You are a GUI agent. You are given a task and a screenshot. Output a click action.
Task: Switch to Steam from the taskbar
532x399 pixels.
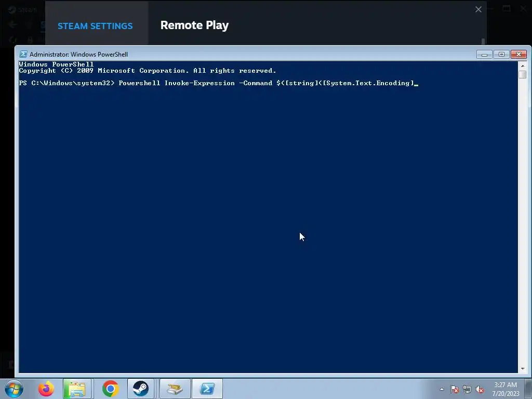(x=140, y=389)
